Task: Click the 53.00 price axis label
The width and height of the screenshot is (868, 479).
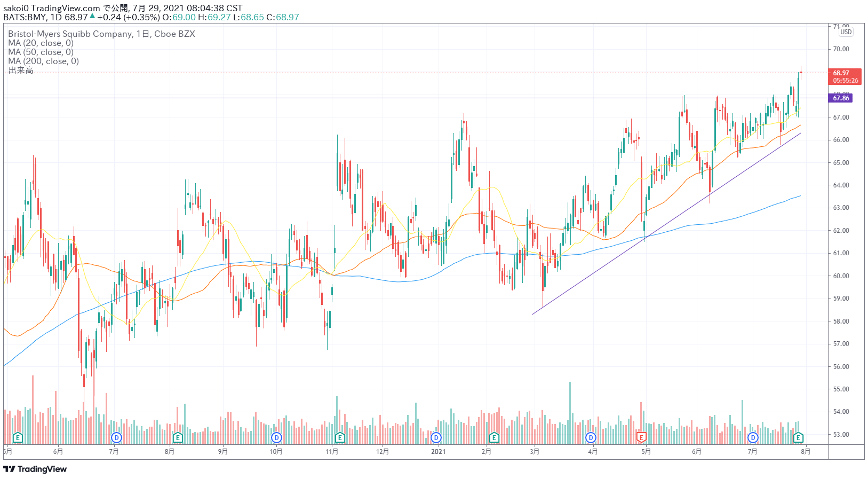Action: coord(841,435)
